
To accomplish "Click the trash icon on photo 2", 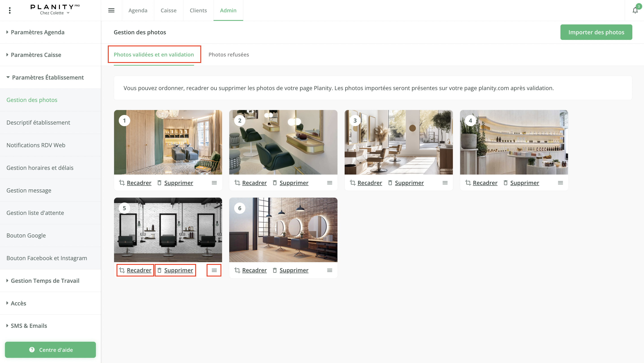I will (275, 183).
